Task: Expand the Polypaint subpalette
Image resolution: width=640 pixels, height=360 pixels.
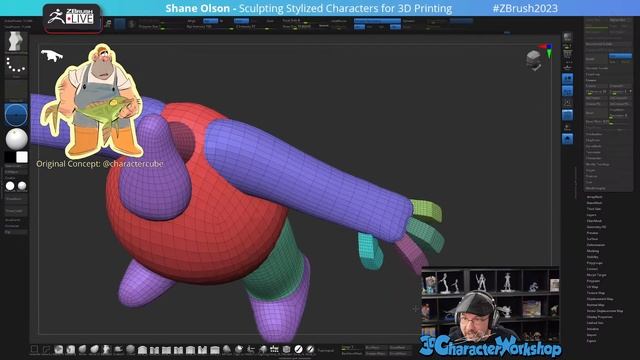Action: pos(593,281)
